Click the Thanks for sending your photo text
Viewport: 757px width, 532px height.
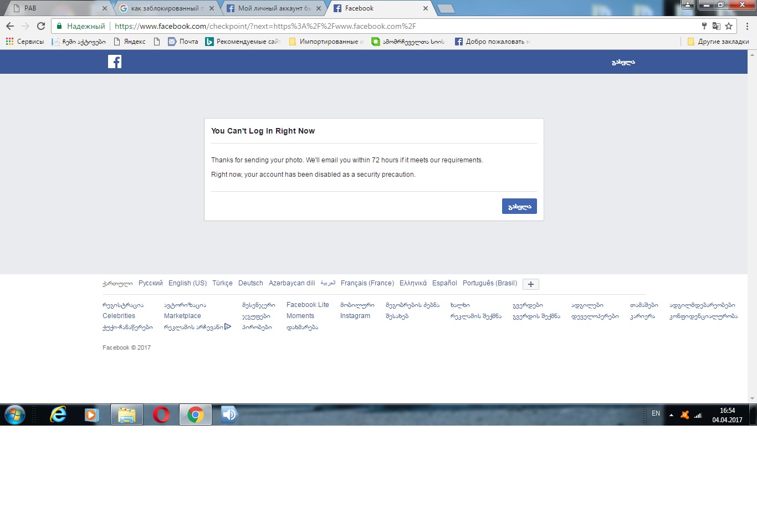347,160
